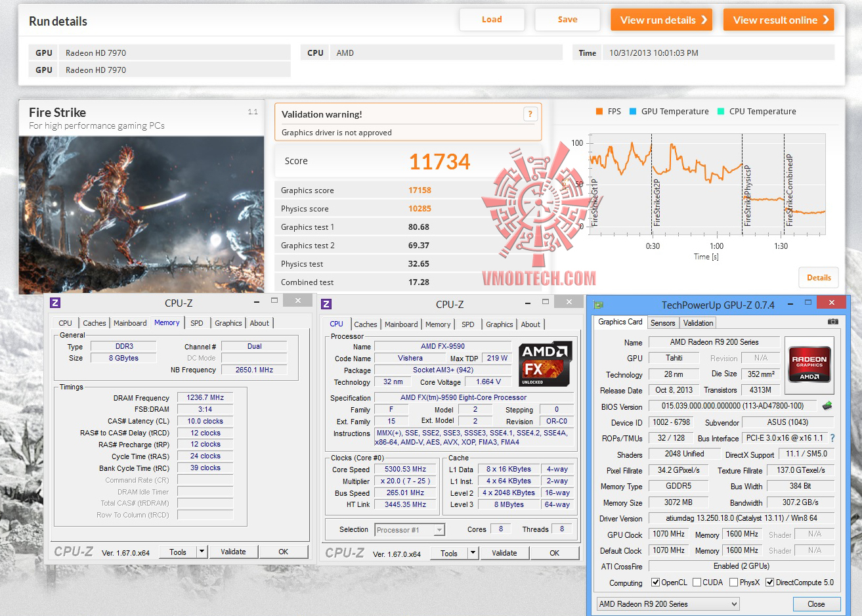Click the GPU-Z screenshot camera icon

tap(832, 322)
